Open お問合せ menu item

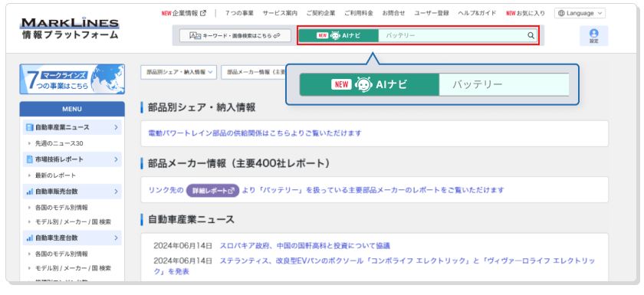pyautogui.click(x=393, y=13)
